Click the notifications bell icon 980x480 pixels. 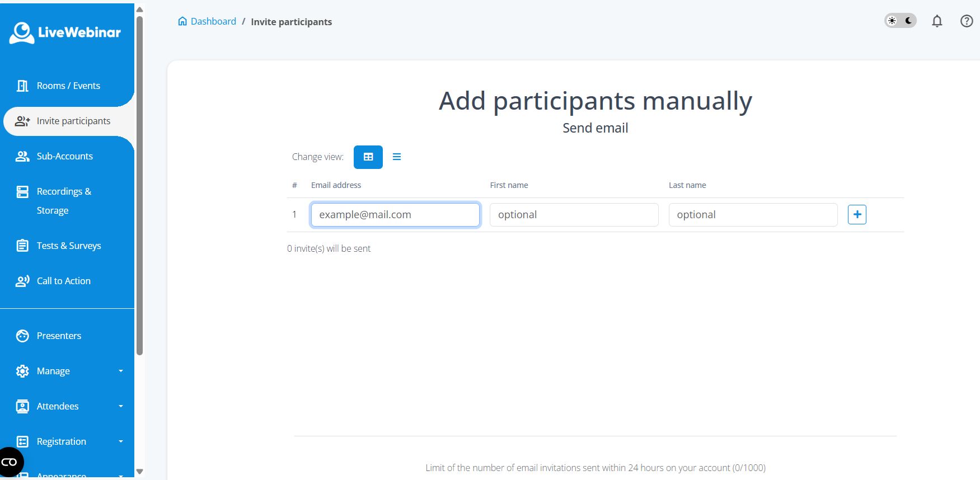coord(937,21)
